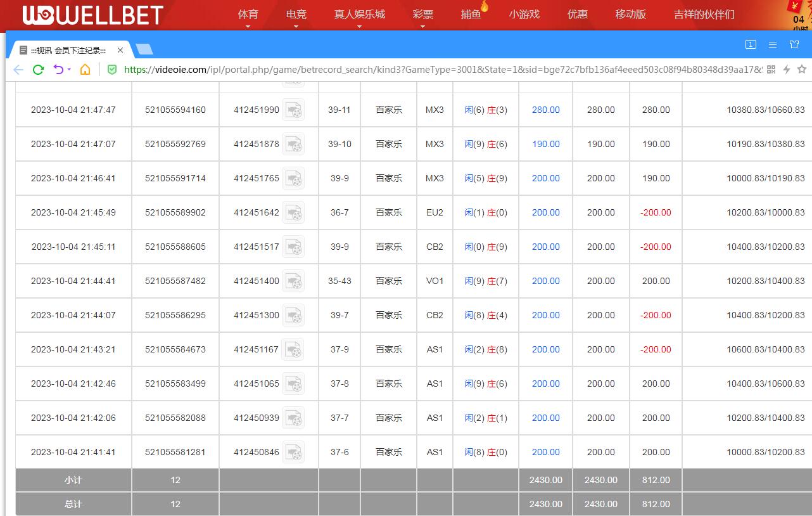Select round number 35-43
The image size is (812, 516).
click(339, 281)
